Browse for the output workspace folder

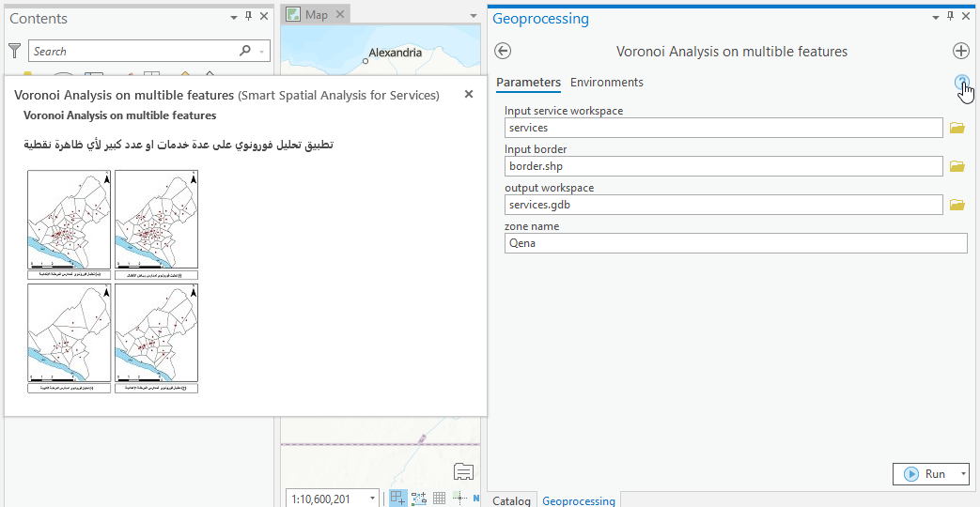coord(957,206)
